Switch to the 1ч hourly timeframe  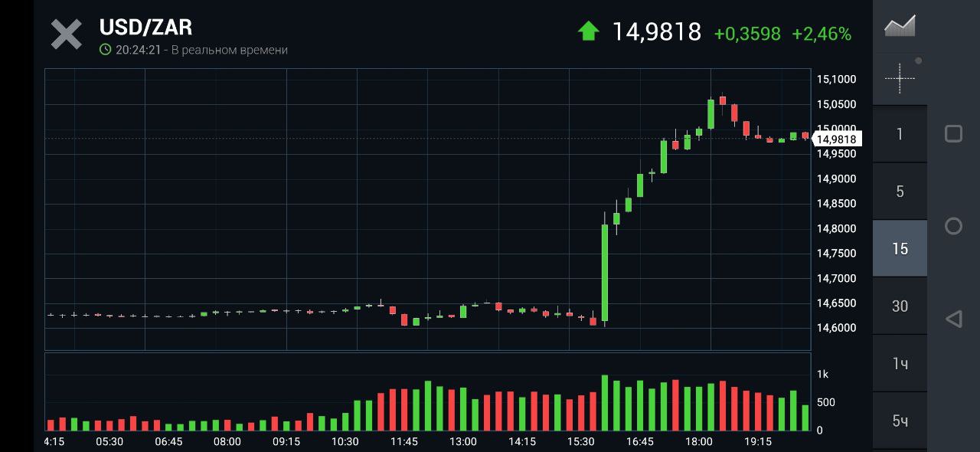pos(900,363)
